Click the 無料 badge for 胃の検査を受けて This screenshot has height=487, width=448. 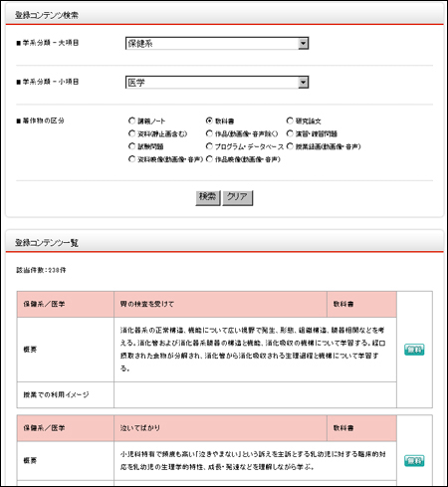point(414,350)
